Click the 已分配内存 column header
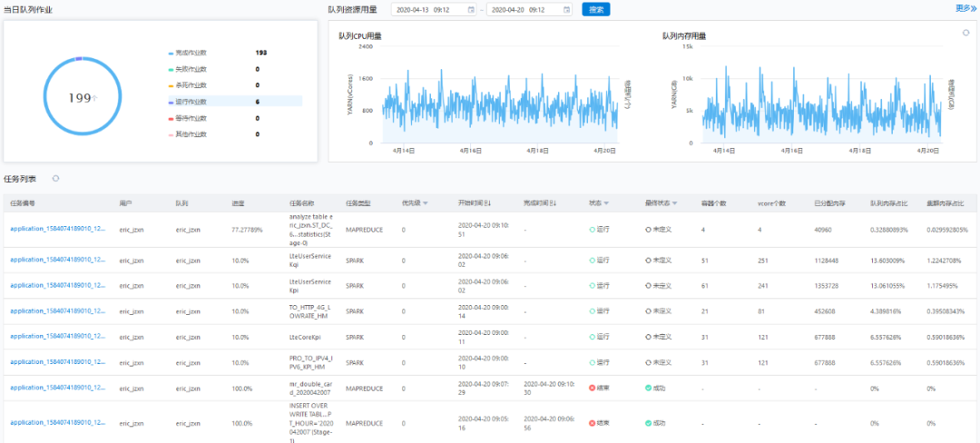Screen dimensions: 980x443 (x=830, y=203)
